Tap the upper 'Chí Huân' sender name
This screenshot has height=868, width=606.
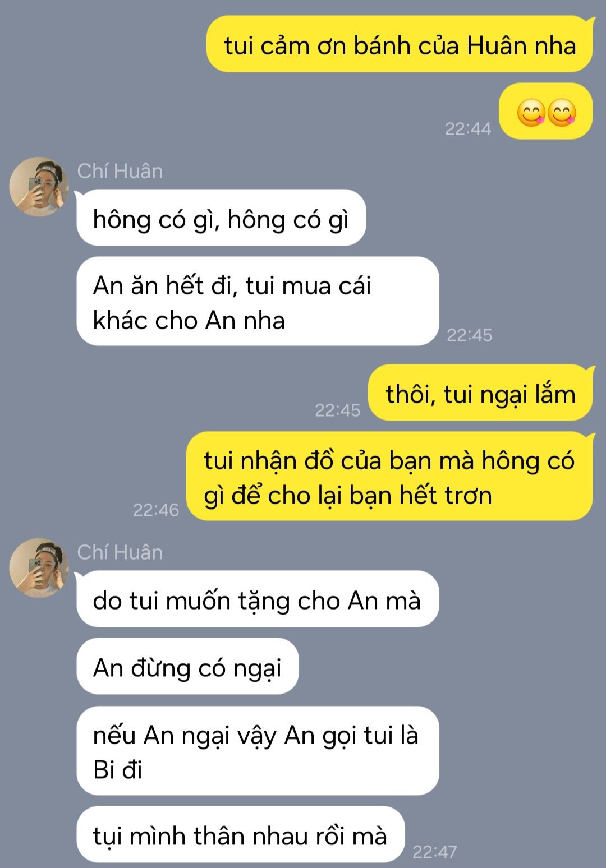point(120,171)
